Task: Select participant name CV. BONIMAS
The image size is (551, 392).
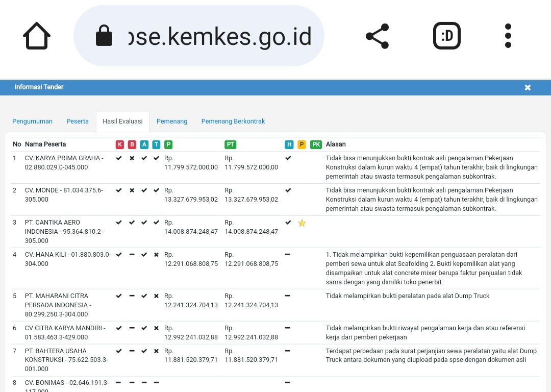Action: tap(67, 387)
